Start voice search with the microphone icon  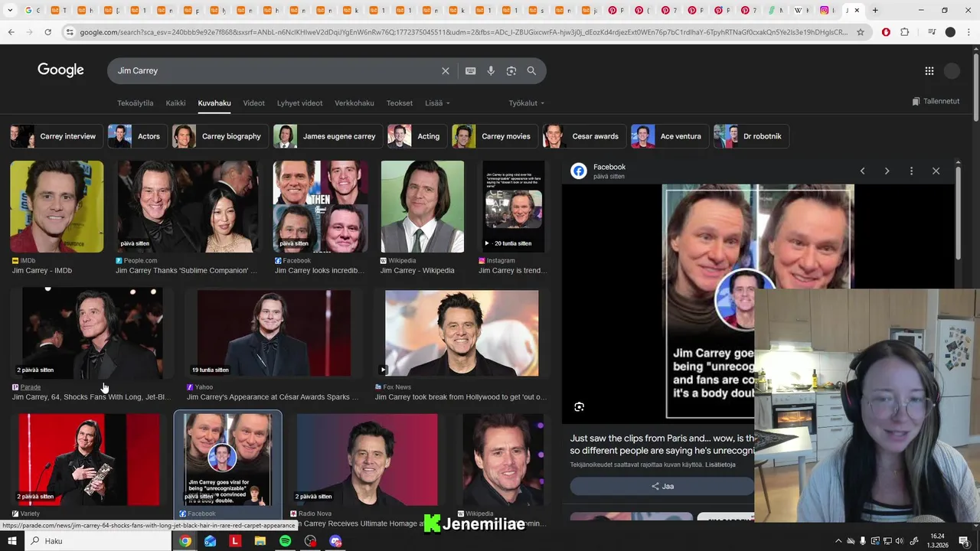point(491,70)
